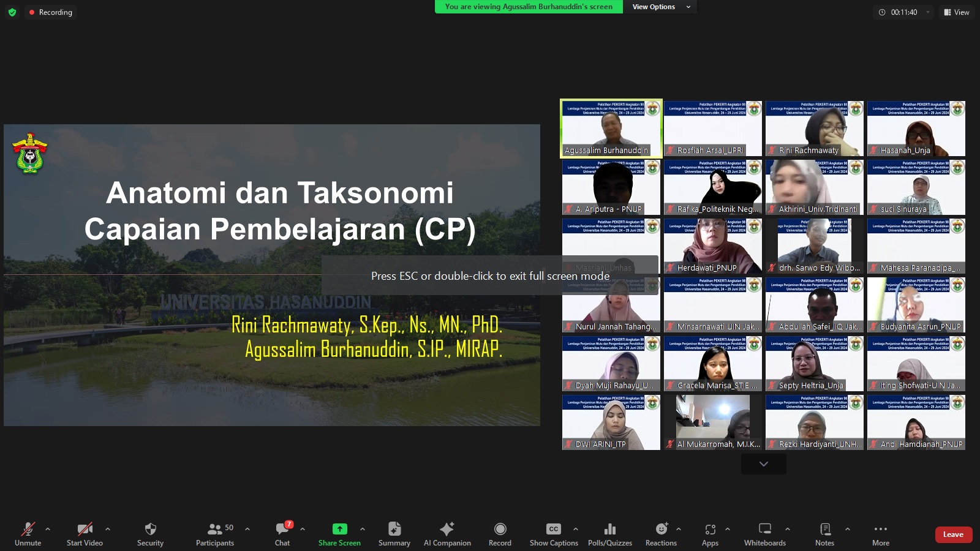Select Minsarnawati UIN video tile

pos(713,305)
